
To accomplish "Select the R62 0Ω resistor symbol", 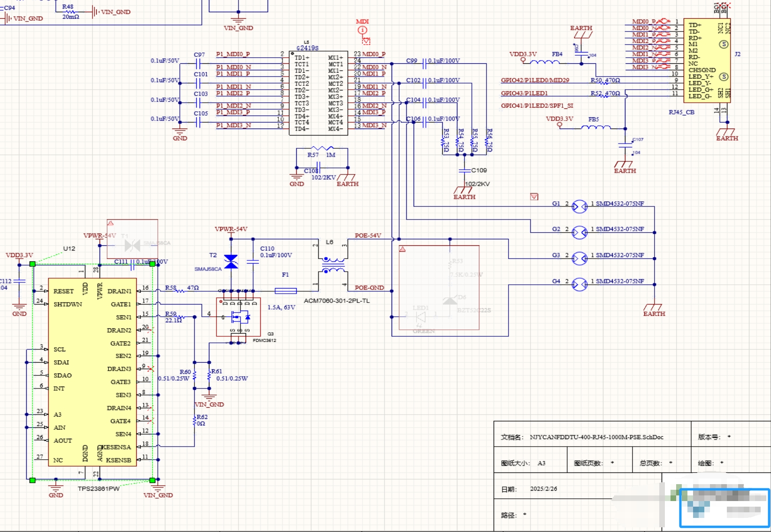I will point(194,421).
